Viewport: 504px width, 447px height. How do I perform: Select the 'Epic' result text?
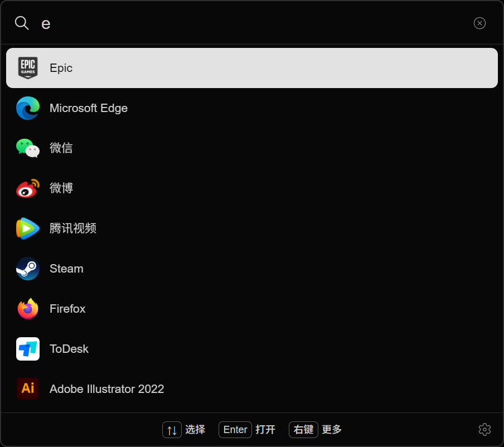pyautogui.click(x=61, y=68)
